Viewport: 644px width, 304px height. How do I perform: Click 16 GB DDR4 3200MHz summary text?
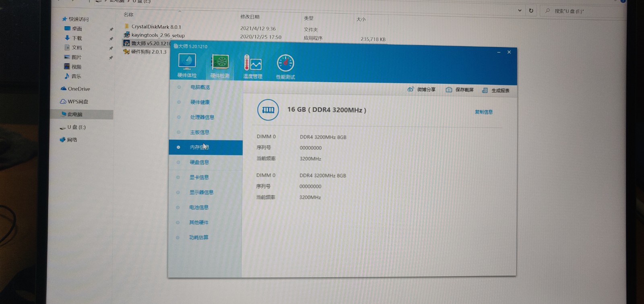tap(327, 110)
